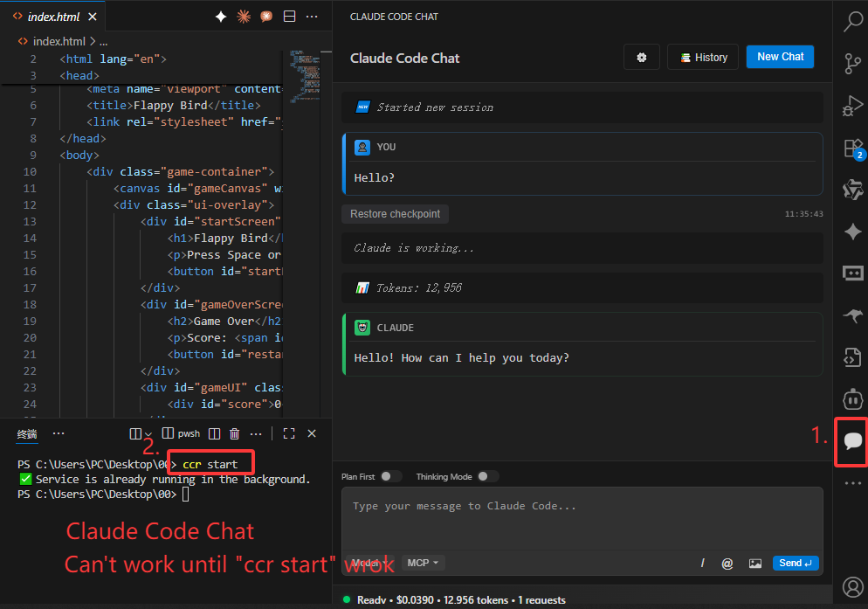The height and width of the screenshot is (609, 868).
Task: Click the @ file mention button
Action: (727, 564)
